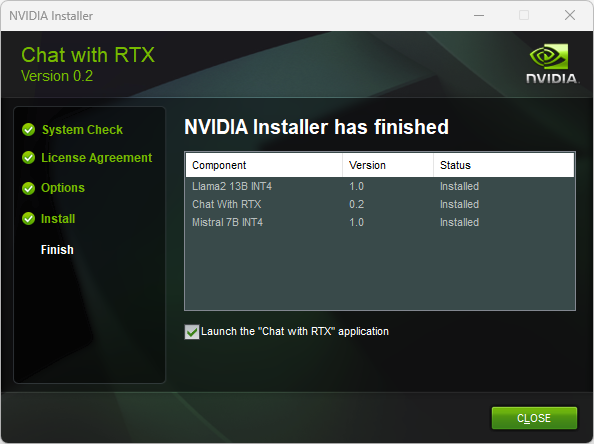
Task: Sort by the Status column header
Action: [504, 165]
